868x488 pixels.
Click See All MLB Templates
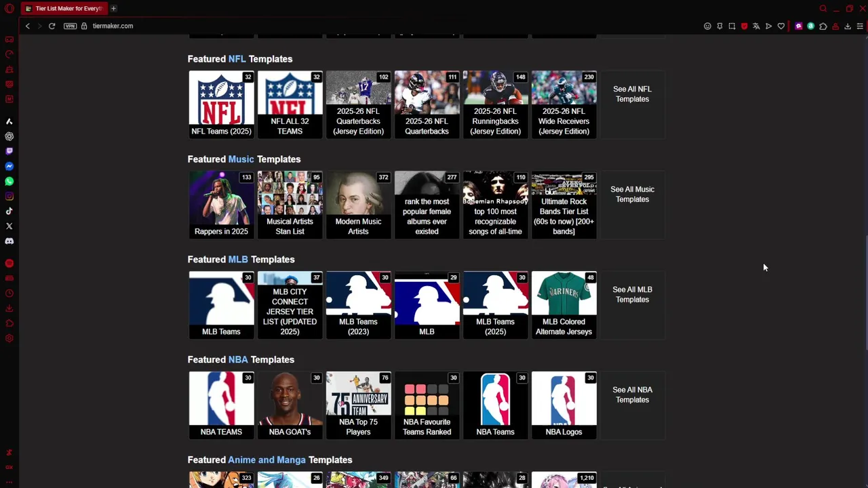tap(632, 295)
